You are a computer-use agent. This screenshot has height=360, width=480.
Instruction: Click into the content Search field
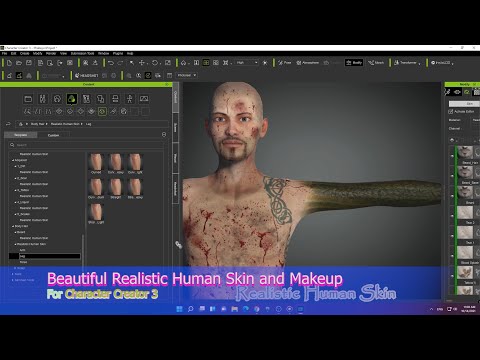click(x=86, y=145)
